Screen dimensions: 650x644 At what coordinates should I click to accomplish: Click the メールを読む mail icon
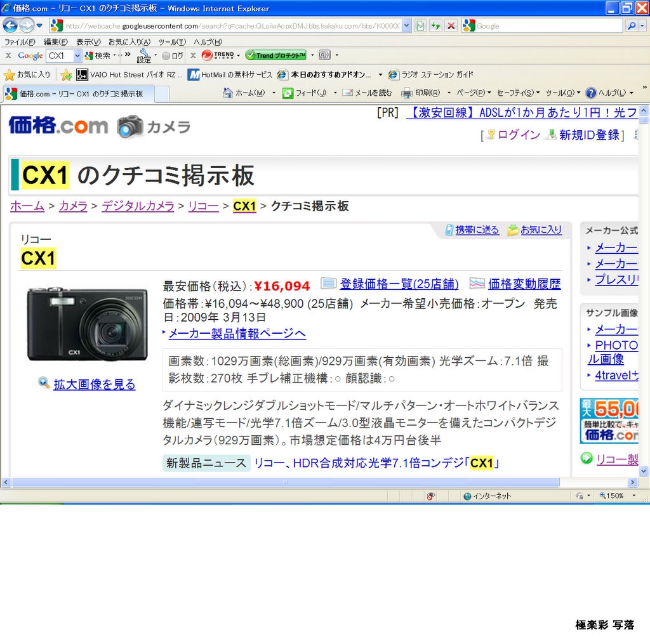point(347,93)
